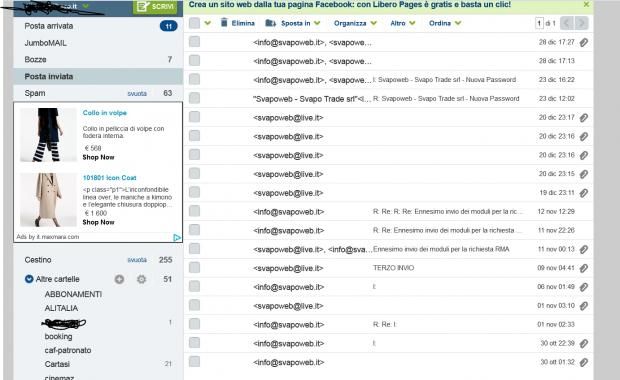Add new folder with the plus icon
The height and width of the screenshot is (380, 620).
119,279
